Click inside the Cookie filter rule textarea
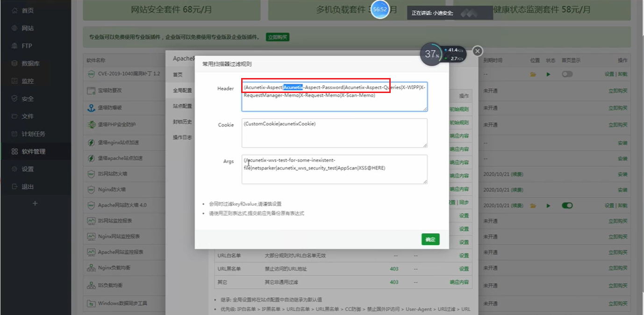 [x=335, y=133]
